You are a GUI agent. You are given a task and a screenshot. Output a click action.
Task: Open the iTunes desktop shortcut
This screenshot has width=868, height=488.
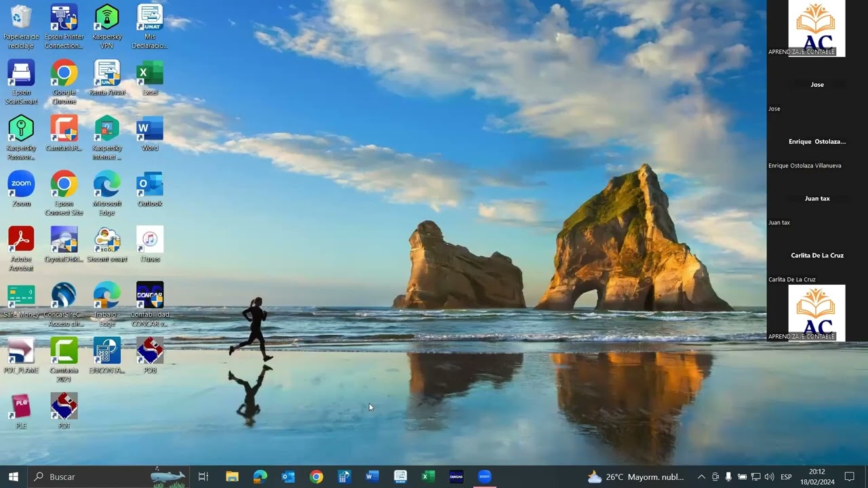150,245
